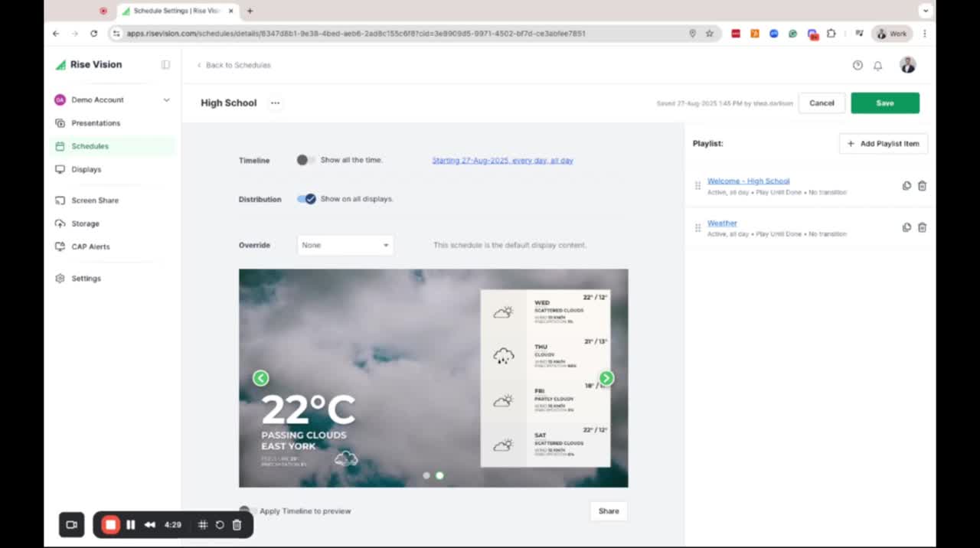The image size is (980, 548).
Task: Navigate to CAP Alerts in sidebar
Action: [90, 246]
